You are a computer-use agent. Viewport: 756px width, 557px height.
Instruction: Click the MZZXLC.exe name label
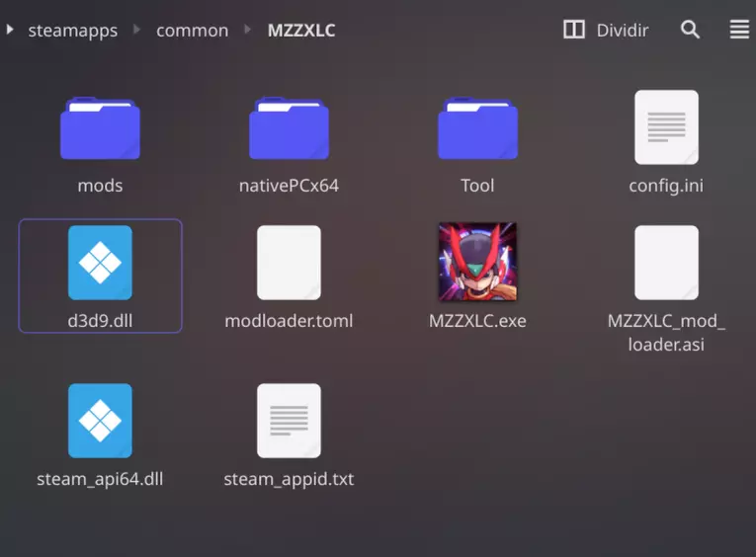pos(477,321)
